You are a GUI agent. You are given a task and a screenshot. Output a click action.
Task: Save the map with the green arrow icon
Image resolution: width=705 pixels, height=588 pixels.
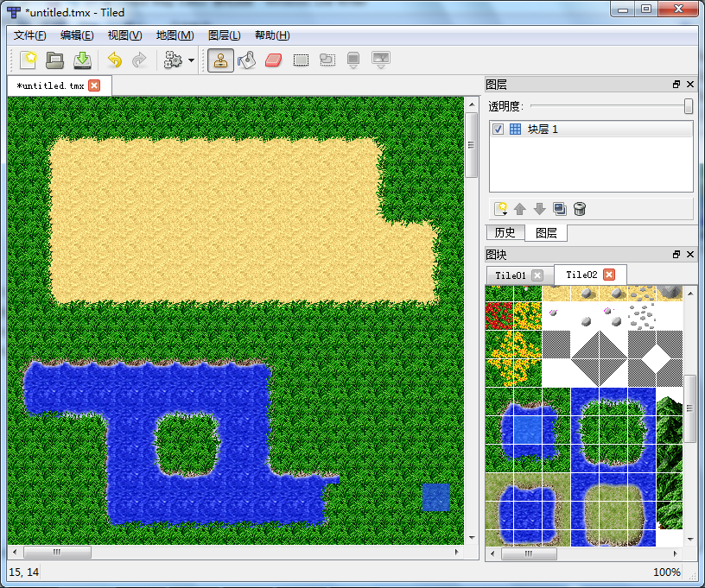pos(82,60)
